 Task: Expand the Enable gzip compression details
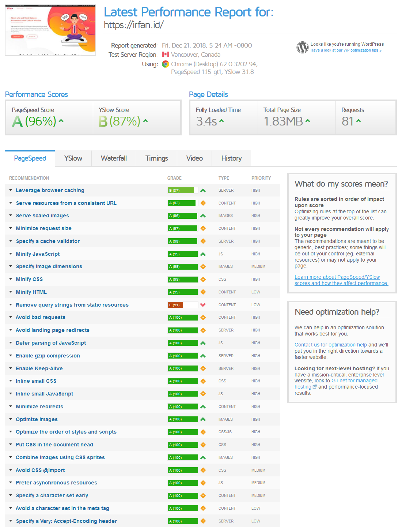[11, 356]
